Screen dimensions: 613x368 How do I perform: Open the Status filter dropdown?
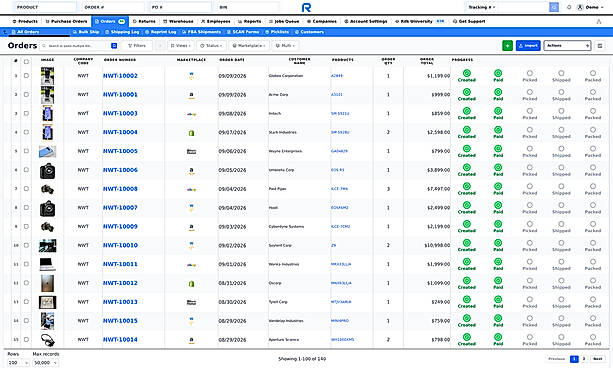(x=212, y=46)
